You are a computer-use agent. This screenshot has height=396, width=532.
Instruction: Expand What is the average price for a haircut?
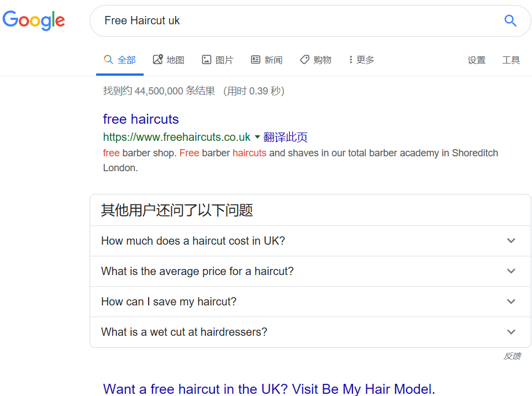click(x=310, y=271)
